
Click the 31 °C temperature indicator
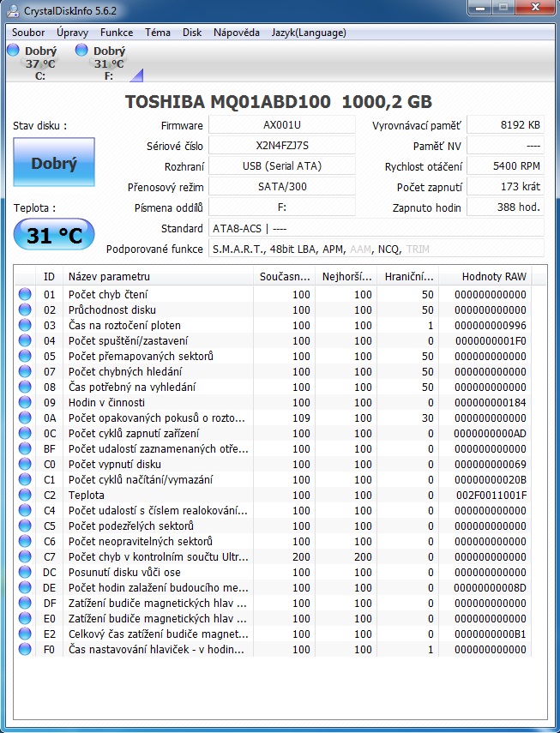click(54, 235)
